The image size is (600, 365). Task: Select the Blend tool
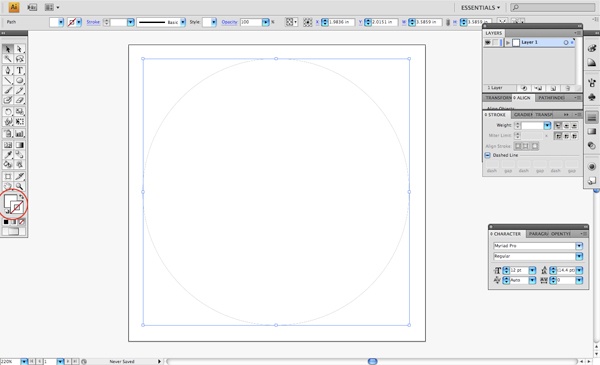(x=20, y=155)
